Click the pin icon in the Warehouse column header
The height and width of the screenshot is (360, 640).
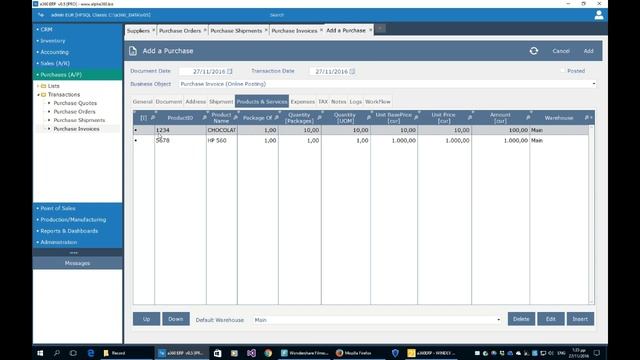click(587, 118)
